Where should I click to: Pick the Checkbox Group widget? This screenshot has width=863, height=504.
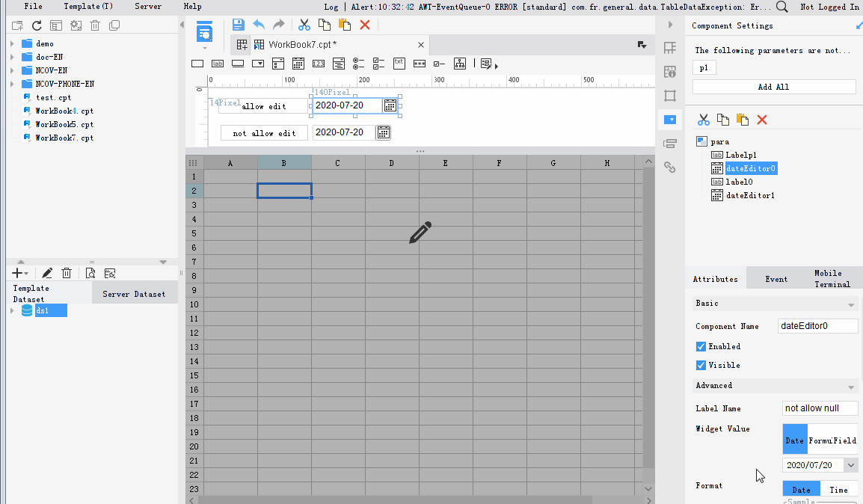click(378, 64)
